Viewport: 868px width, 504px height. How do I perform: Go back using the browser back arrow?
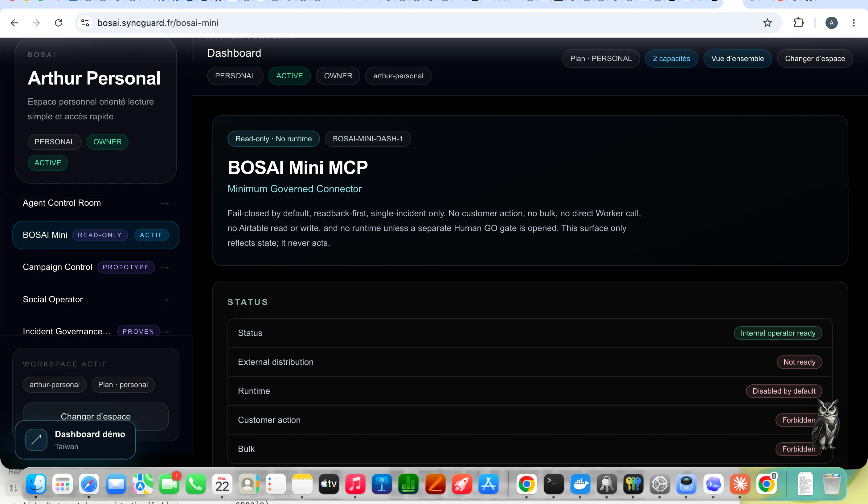(x=14, y=23)
